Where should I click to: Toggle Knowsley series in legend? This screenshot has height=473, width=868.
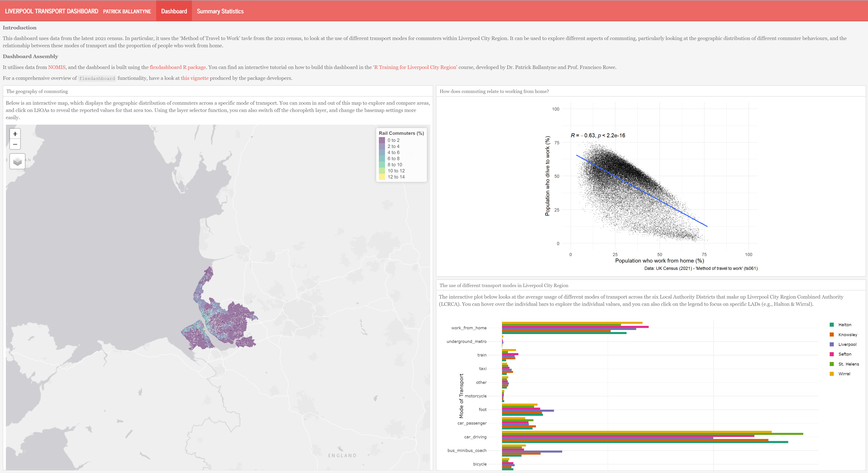(847, 334)
